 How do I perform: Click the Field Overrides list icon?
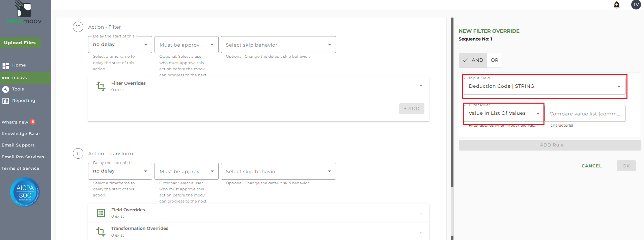(101, 213)
